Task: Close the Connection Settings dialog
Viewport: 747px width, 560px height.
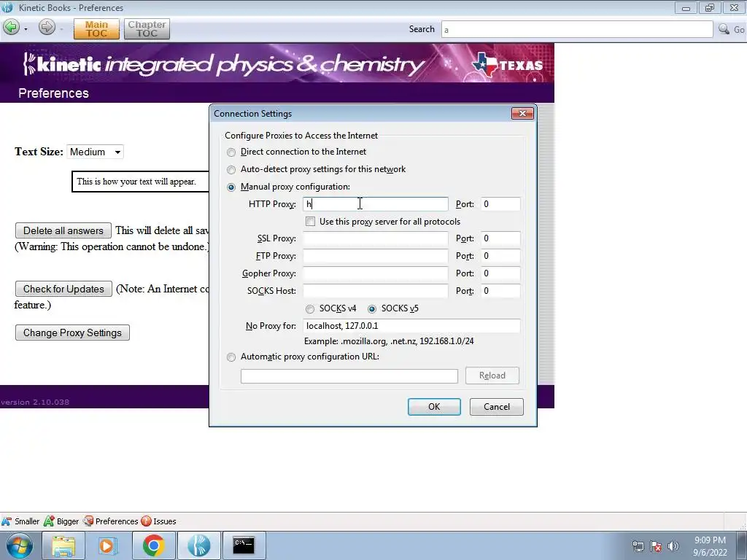Action: [x=522, y=113]
